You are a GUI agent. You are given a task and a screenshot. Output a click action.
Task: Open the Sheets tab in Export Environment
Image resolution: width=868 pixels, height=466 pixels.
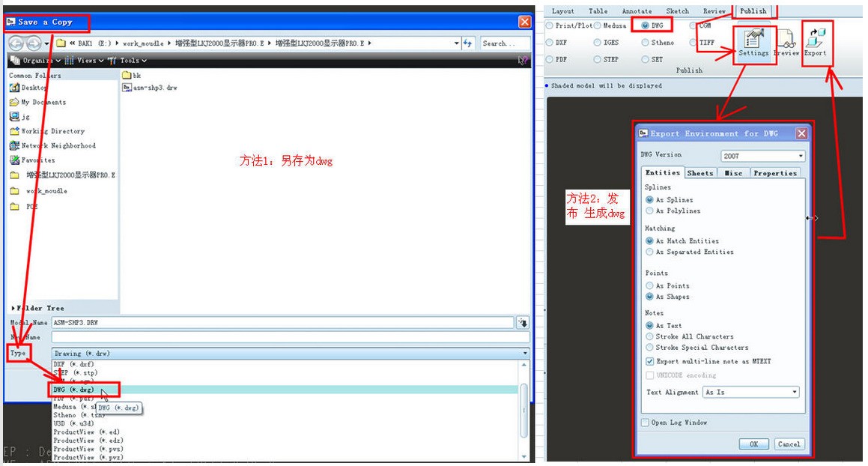click(x=700, y=173)
